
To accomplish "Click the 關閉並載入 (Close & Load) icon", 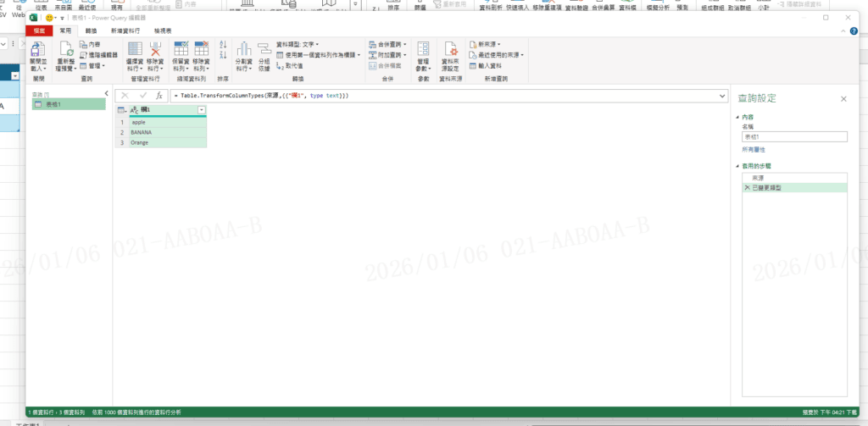I will coord(37,51).
